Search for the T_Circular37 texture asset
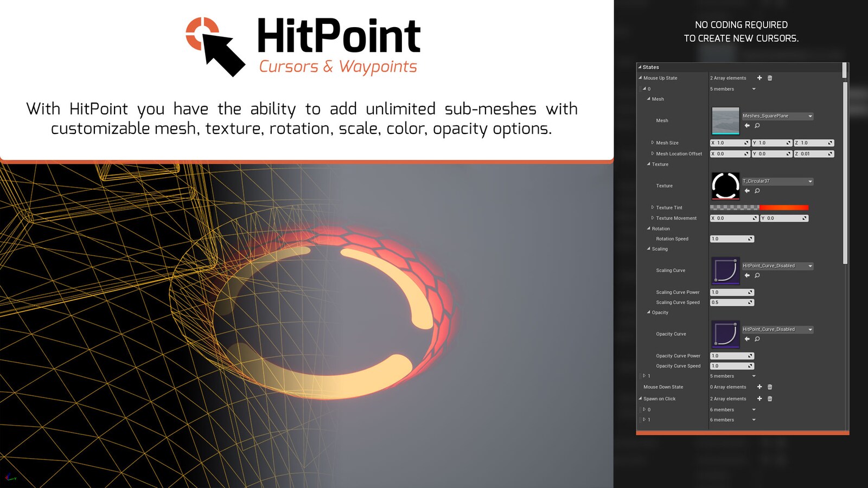 (757, 190)
